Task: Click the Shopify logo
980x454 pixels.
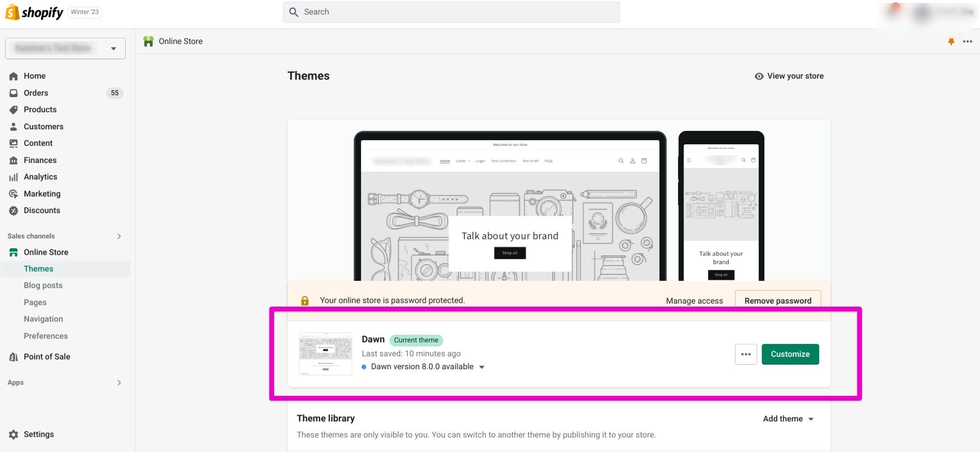Action: point(34,12)
